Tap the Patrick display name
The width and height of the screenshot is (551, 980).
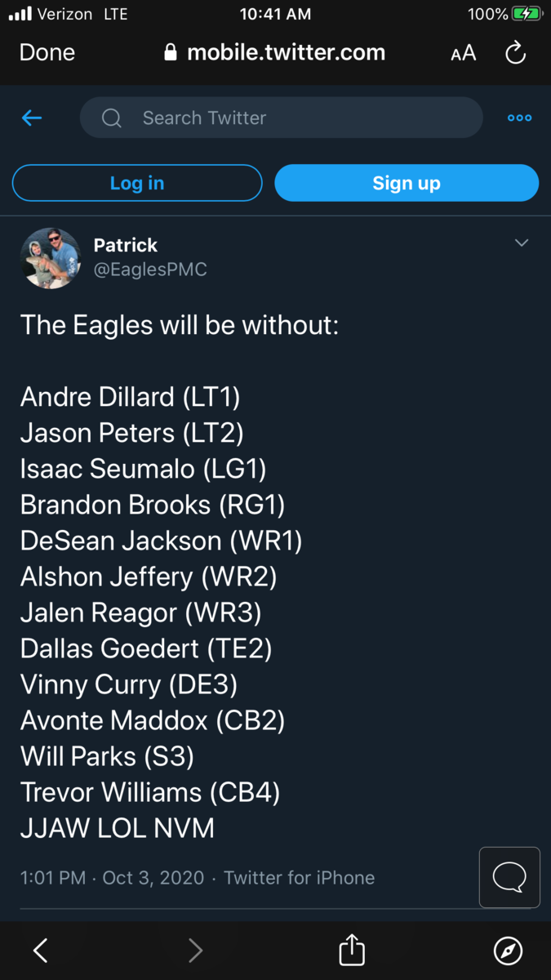pyautogui.click(x=126, y=245)
